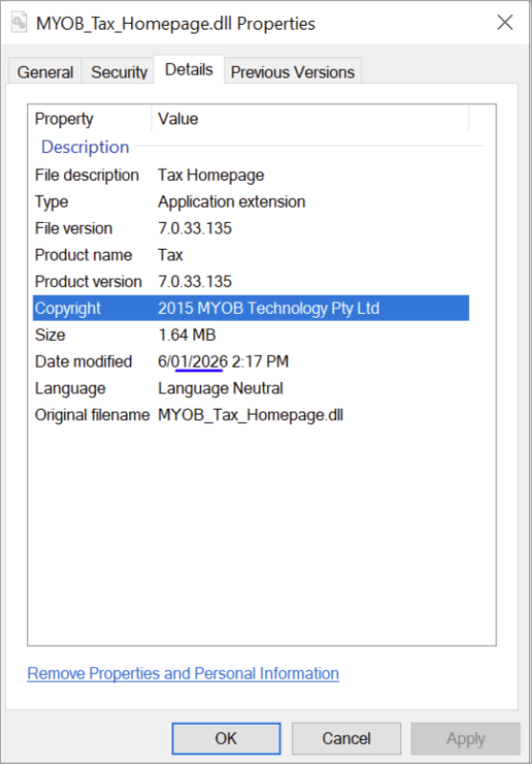This screenshot has width=532, height=764.
Task: Go to the Previous Versions tab
Action: (x=292, y=72)
